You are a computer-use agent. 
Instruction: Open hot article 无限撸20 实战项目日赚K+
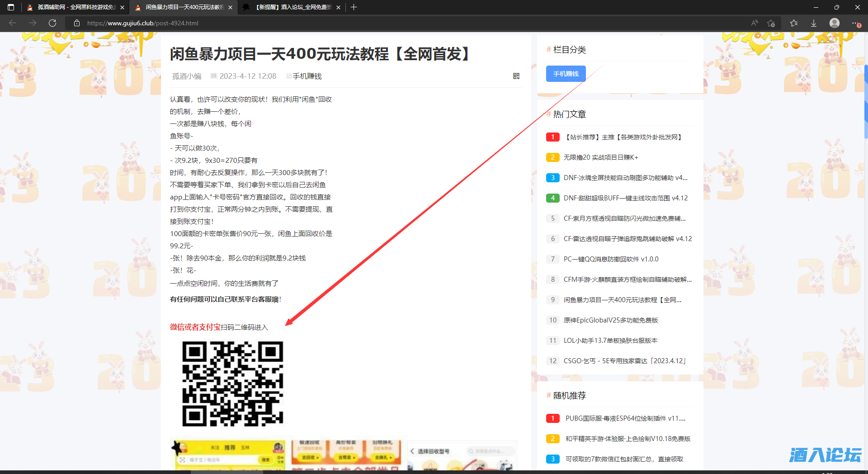coord(601,157)
